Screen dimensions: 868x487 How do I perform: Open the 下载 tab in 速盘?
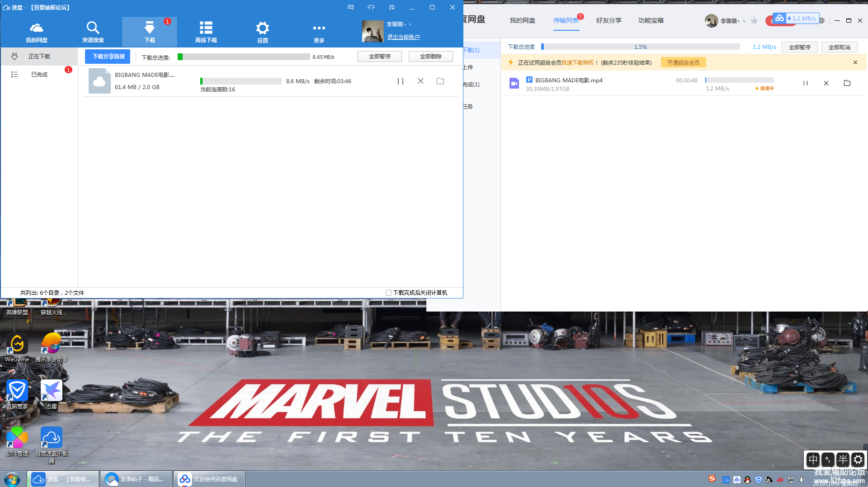coord(150,32)
